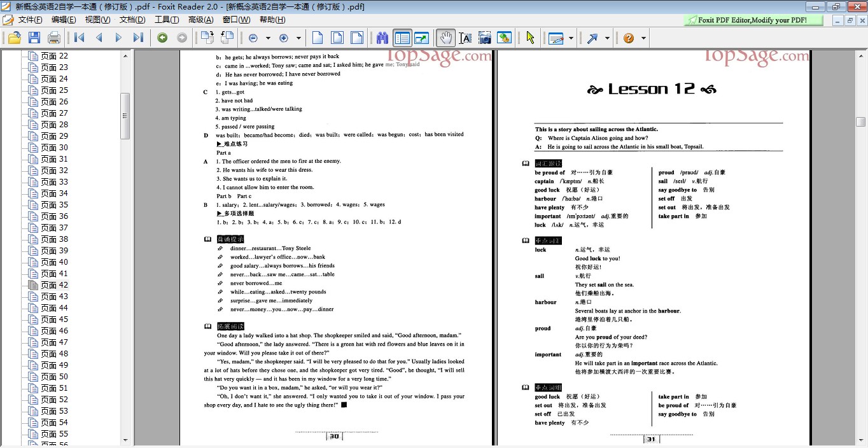Click the 页面 39 page icon

coord(33,251)
